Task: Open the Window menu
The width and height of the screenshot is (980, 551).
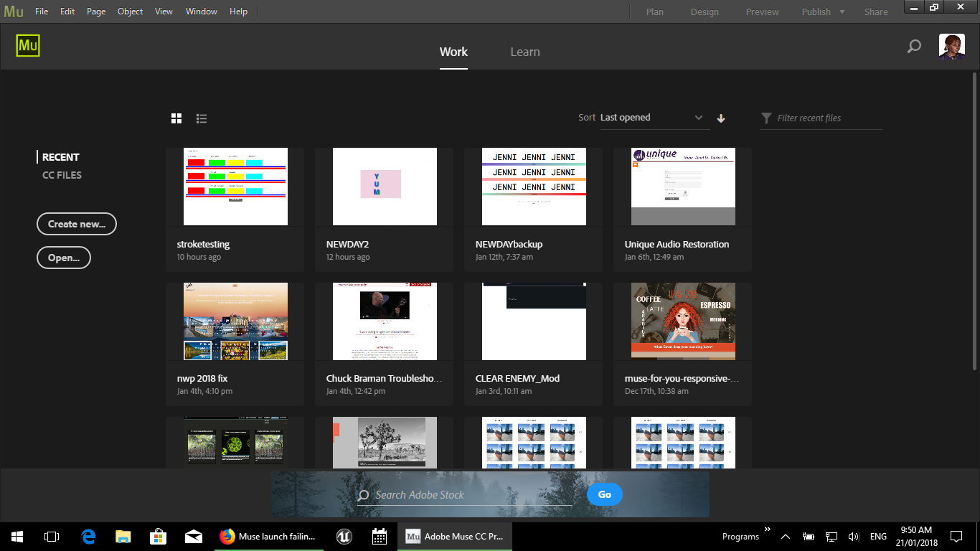Action: pyautogui.click(x=202, y=11)
